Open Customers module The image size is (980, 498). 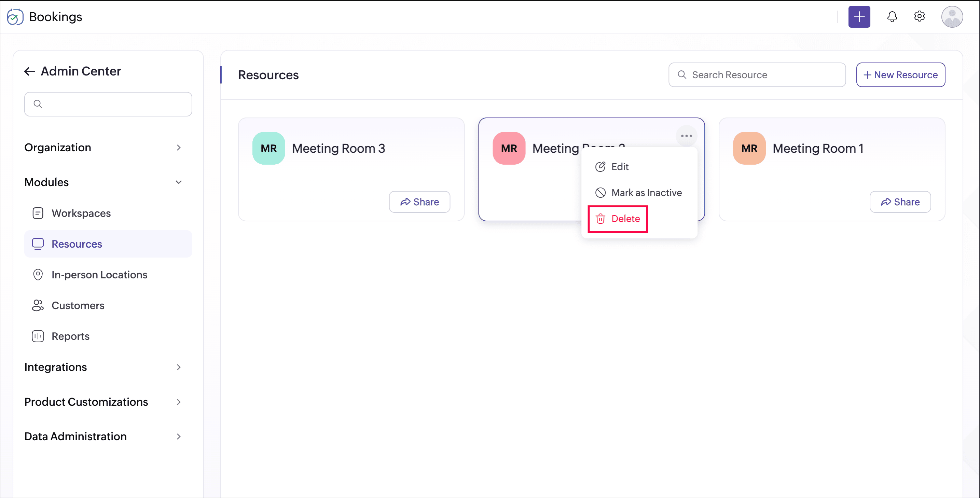pos(108,305)
